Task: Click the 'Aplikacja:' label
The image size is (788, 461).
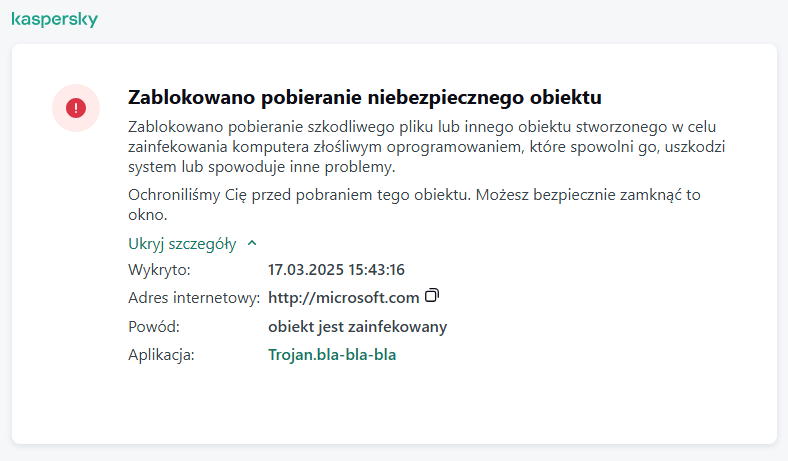Action: coord(163,355)
